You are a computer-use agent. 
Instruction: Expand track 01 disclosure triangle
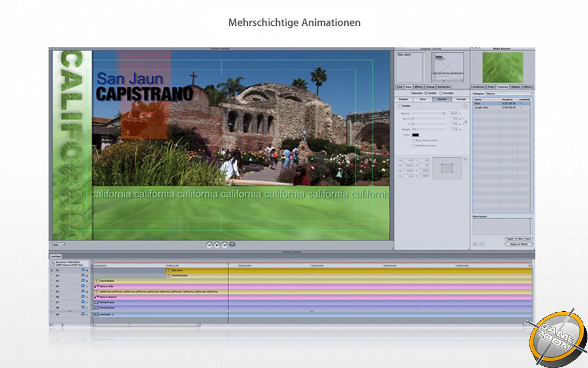point(87,270)
